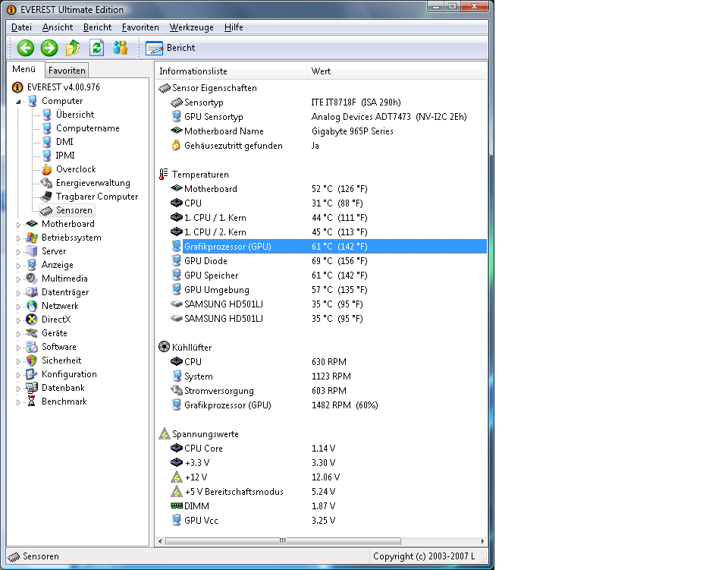Switch to the Menü tab
This screenshot has height=570, width=728.
pyautogui.click(x=24, y=69)
